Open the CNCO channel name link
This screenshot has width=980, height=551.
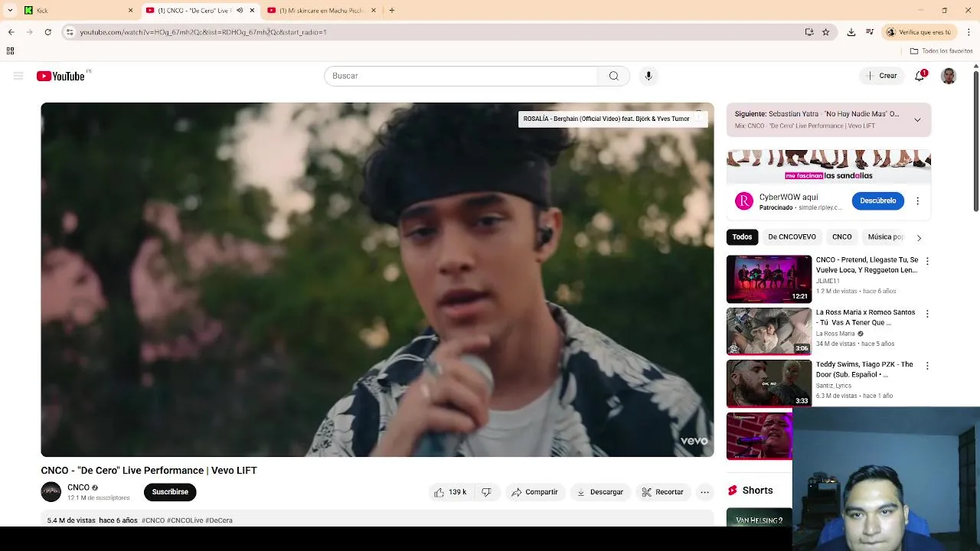pyautogui.click(x=78, y=487)
